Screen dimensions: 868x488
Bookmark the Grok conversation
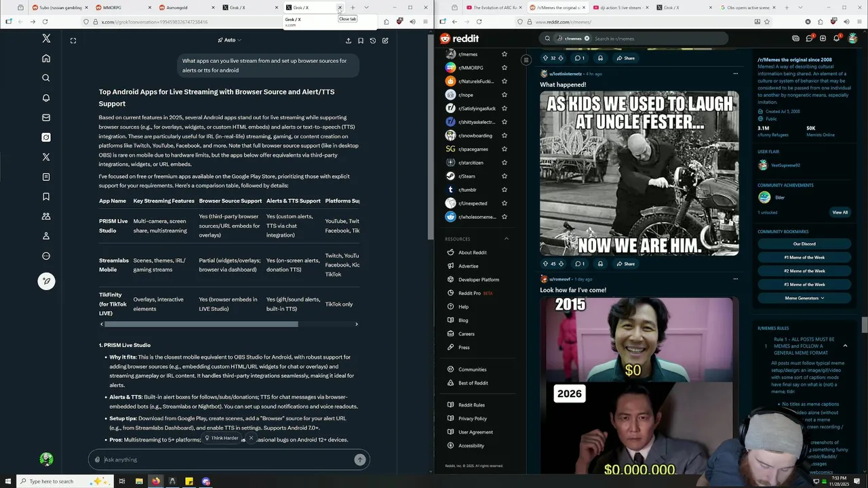pyautogui.click(x=361, y=41)
